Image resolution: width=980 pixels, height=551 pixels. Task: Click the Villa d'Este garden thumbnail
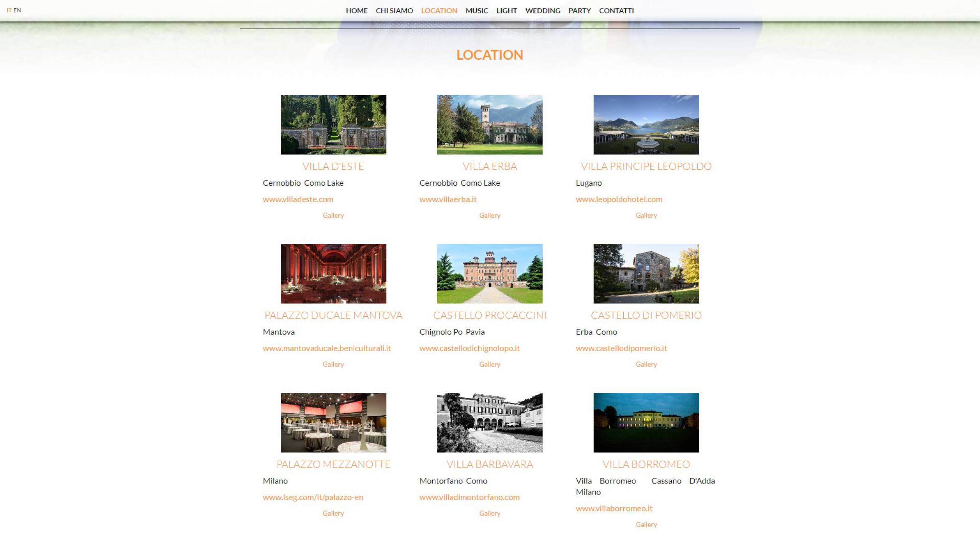[x=333, y=124]
